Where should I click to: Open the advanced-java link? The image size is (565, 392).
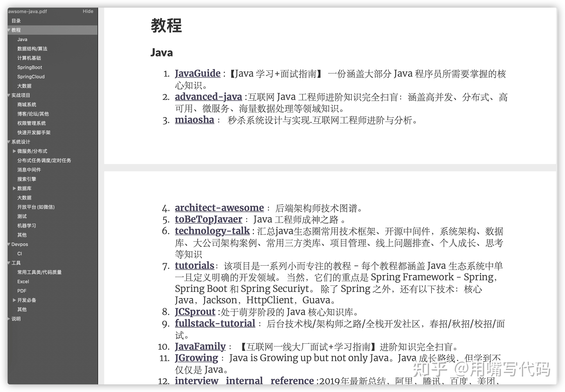[x=208, y=97]
